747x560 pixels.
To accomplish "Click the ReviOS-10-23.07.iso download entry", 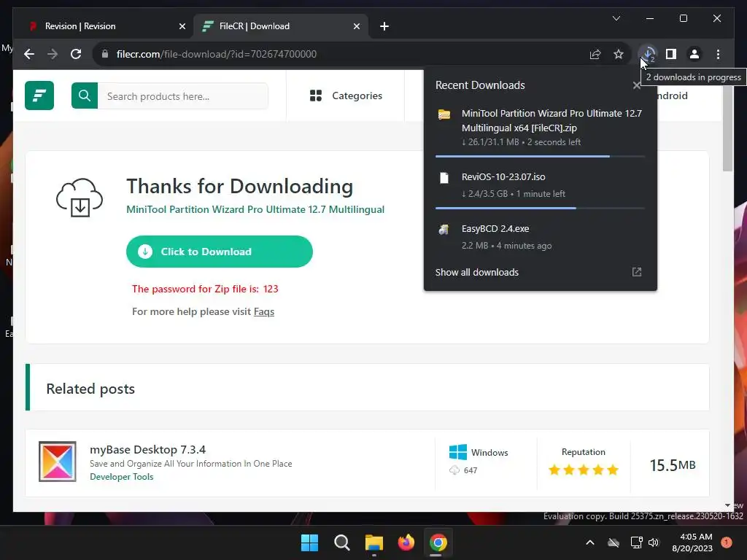I will pyautogui.click(x=540, y=184).
